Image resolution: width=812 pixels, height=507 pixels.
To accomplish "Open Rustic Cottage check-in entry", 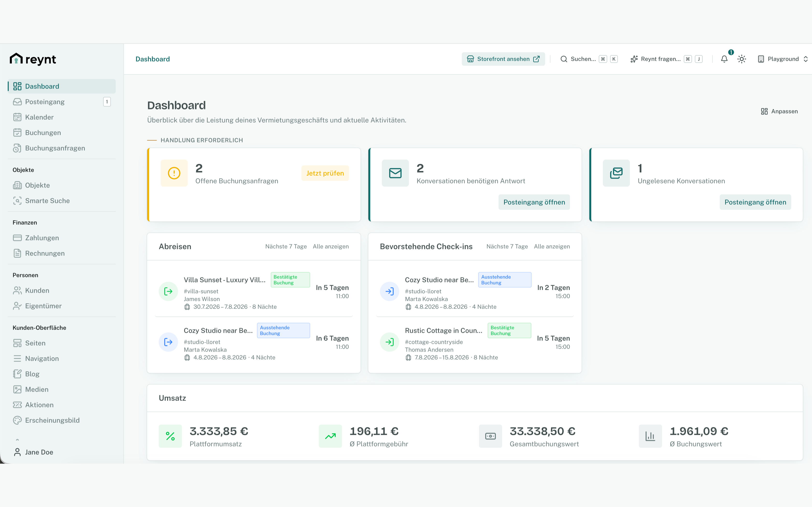I will point(475,342).
